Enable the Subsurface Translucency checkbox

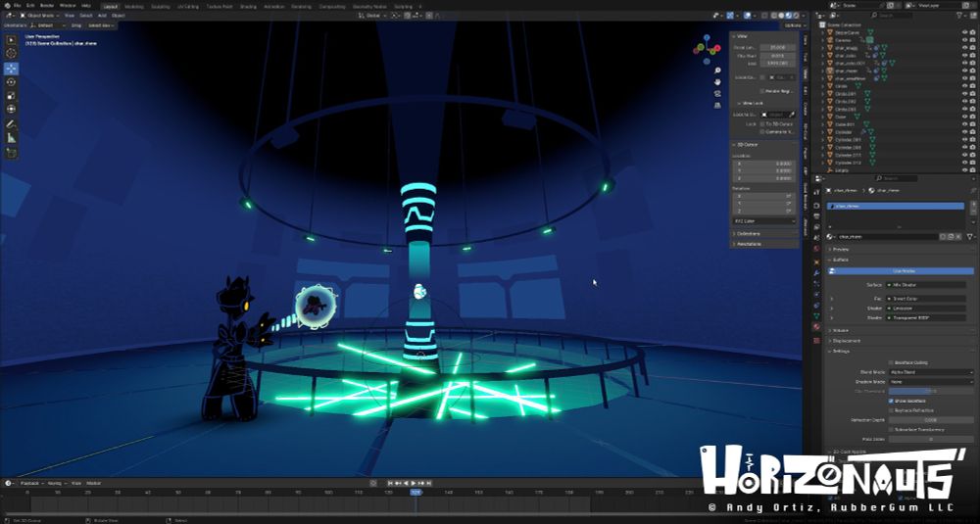[891, 430]
